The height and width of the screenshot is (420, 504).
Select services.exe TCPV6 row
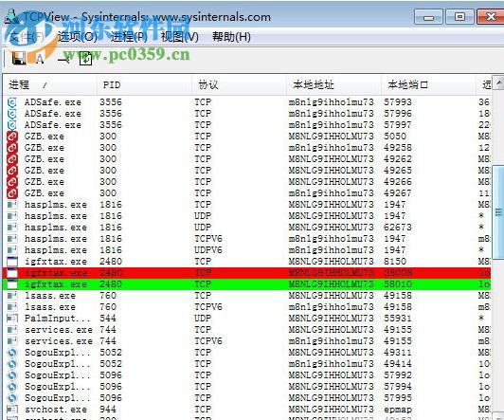click(x=247, y=341)
